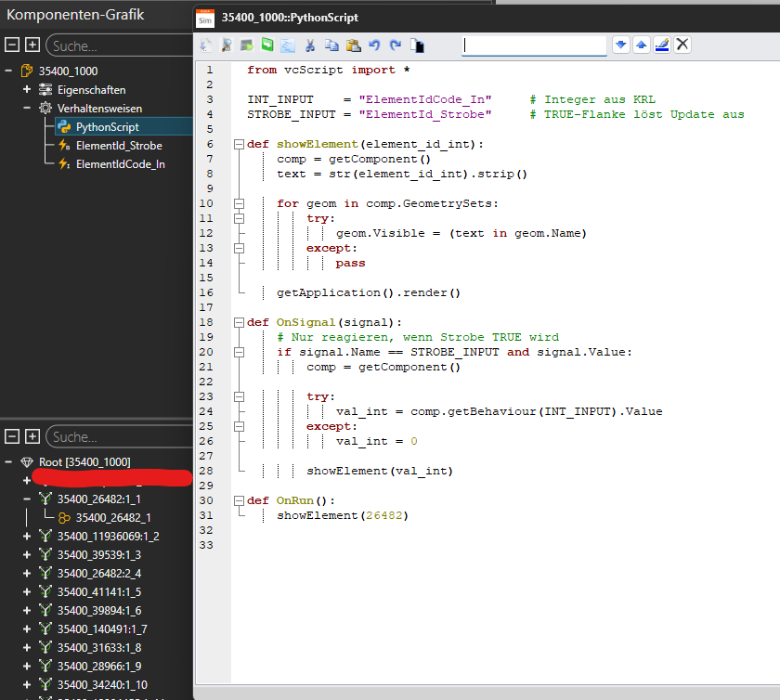Go to previous search match with up arrow
This screenshot has height=700, width=780.
point(641,45)
